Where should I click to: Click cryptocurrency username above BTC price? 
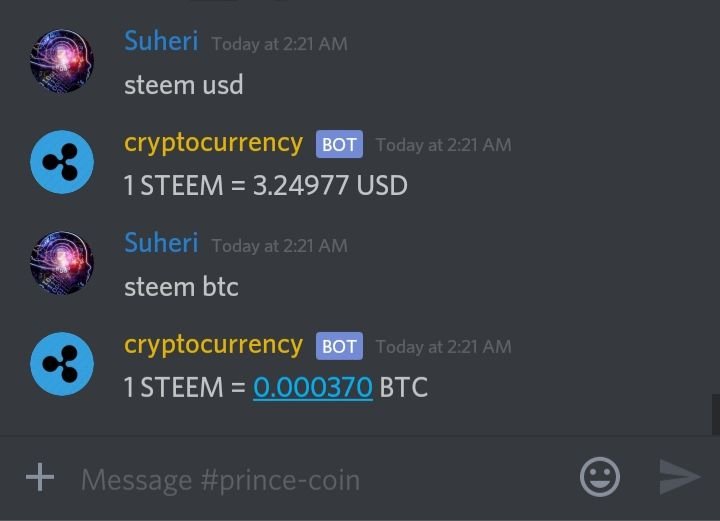pyautogui.click(x=214, y=345)
